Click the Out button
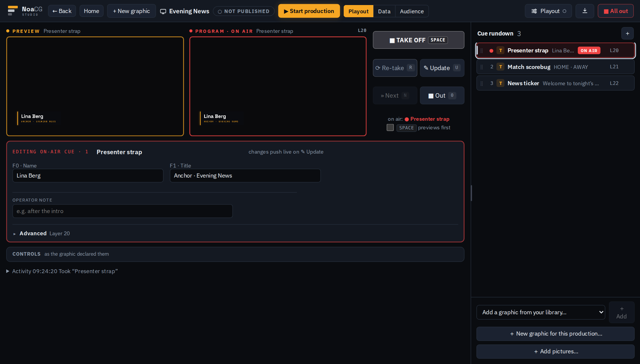Screen dimensions: 640x364 [442, 95]
